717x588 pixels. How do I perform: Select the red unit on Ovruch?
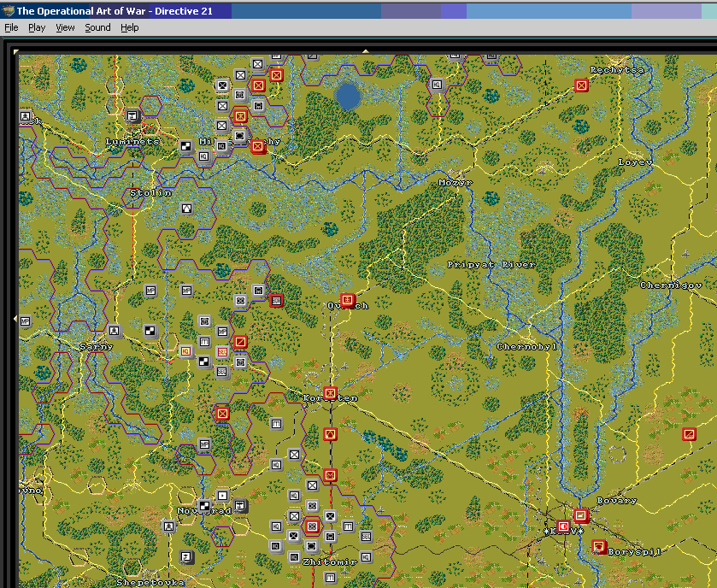(x=348, y=300)
